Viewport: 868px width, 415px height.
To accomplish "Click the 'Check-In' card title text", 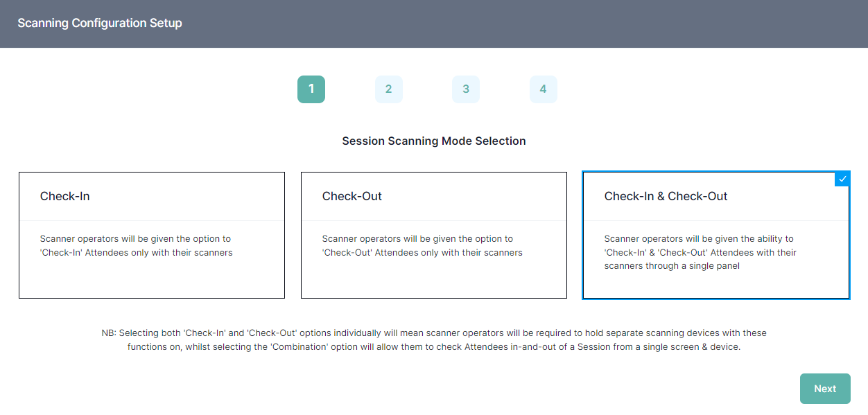I will click(x=65, y=196).
